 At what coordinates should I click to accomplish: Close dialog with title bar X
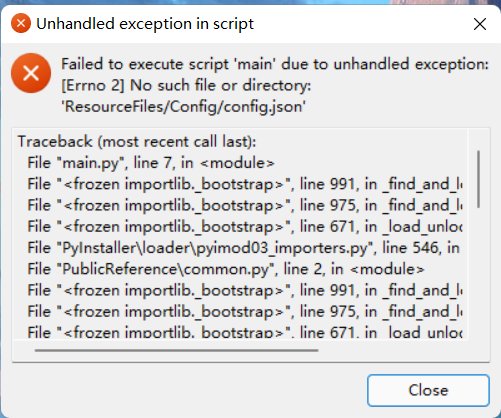pyautogui.click(x=480, y=24)
